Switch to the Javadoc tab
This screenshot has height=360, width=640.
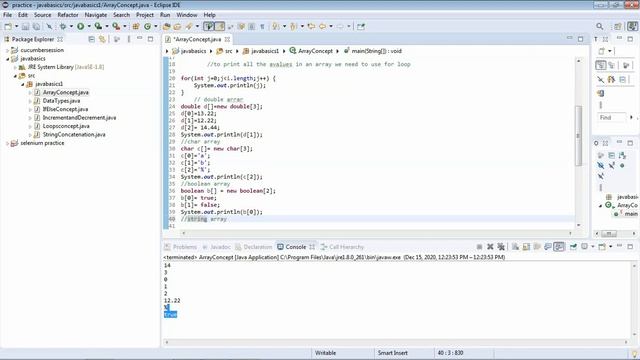pos(217,247)
